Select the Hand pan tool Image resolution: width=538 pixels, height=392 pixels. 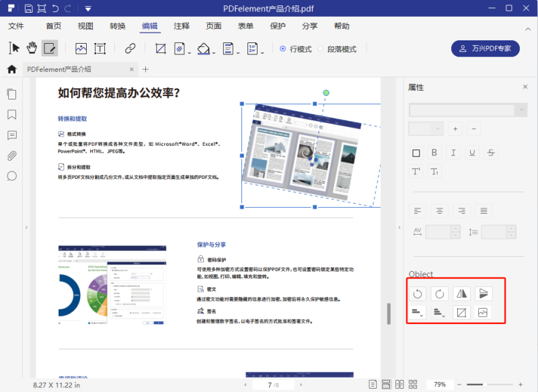click(32, 48)
